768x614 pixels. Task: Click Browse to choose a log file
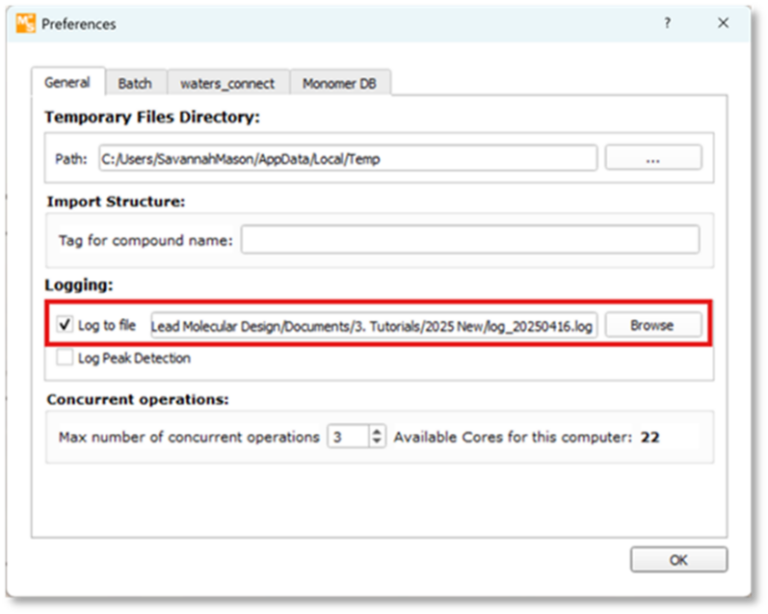click(653, 325)
